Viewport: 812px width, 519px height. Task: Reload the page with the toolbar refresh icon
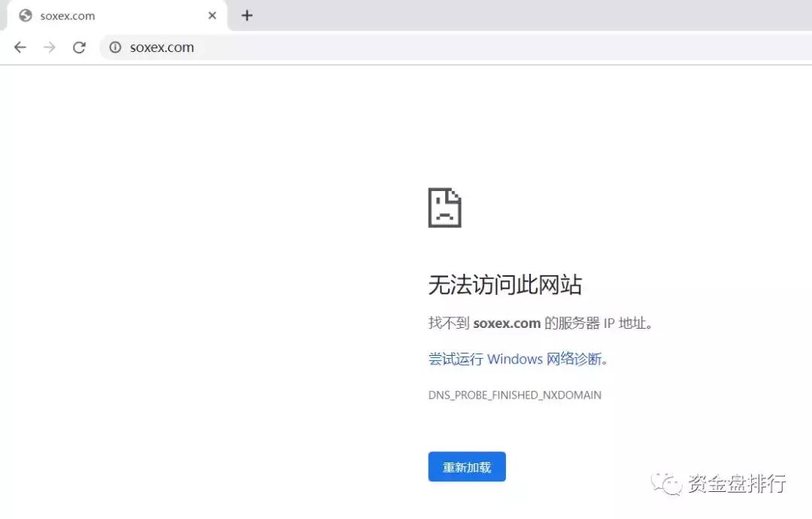[x=79, y=47]
